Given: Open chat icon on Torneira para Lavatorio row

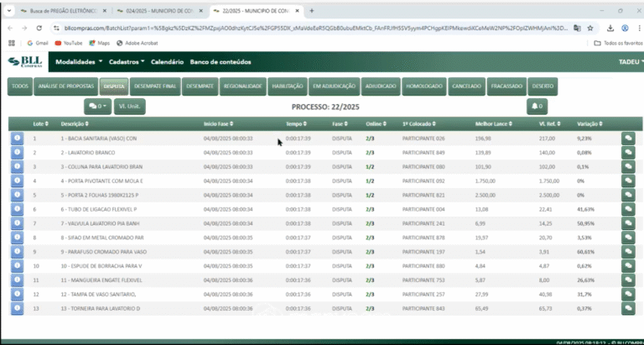Looking at the screenshot, I should click(x=628, y=308).
